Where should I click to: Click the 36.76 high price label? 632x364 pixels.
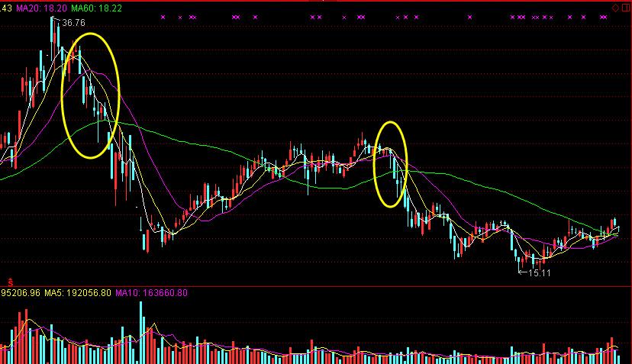[x=73, y=24]
